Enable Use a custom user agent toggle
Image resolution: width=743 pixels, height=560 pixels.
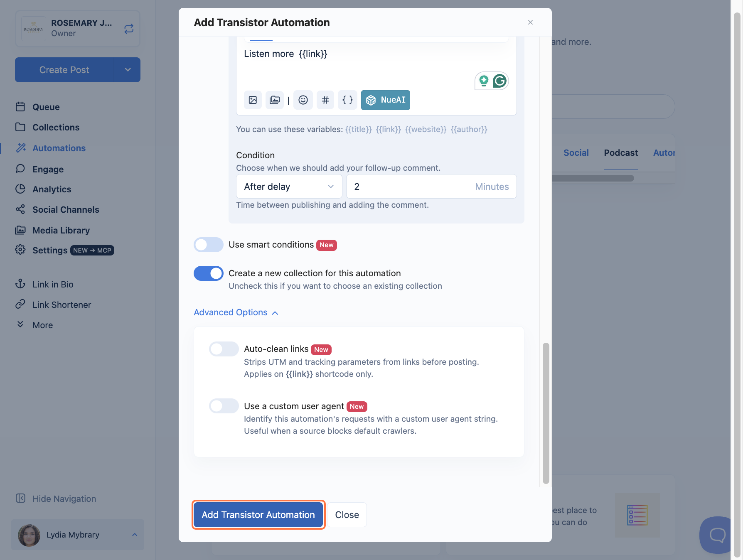point(224,406)
